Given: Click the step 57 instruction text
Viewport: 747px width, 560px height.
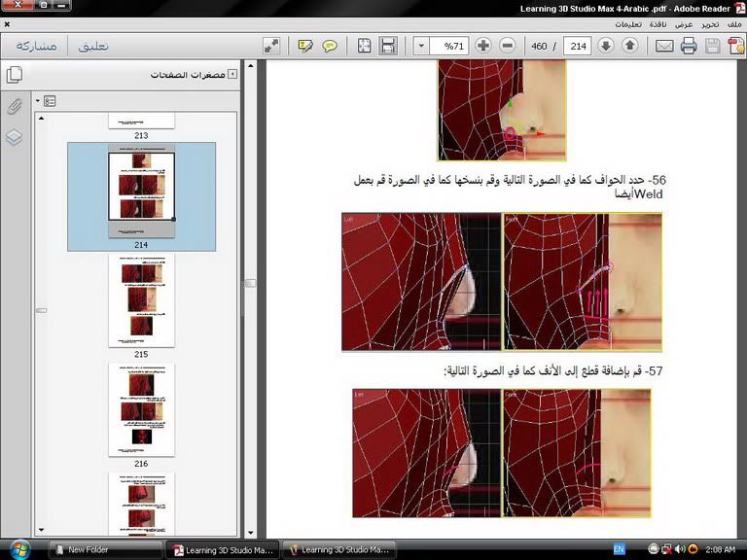Looking at the screenshot, I should click(553, 371).
